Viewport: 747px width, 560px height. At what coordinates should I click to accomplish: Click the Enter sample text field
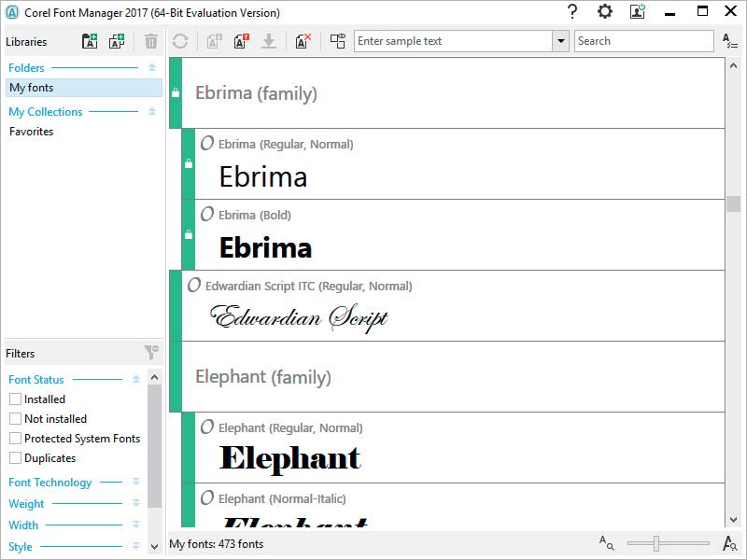click(x=453, y=41)
